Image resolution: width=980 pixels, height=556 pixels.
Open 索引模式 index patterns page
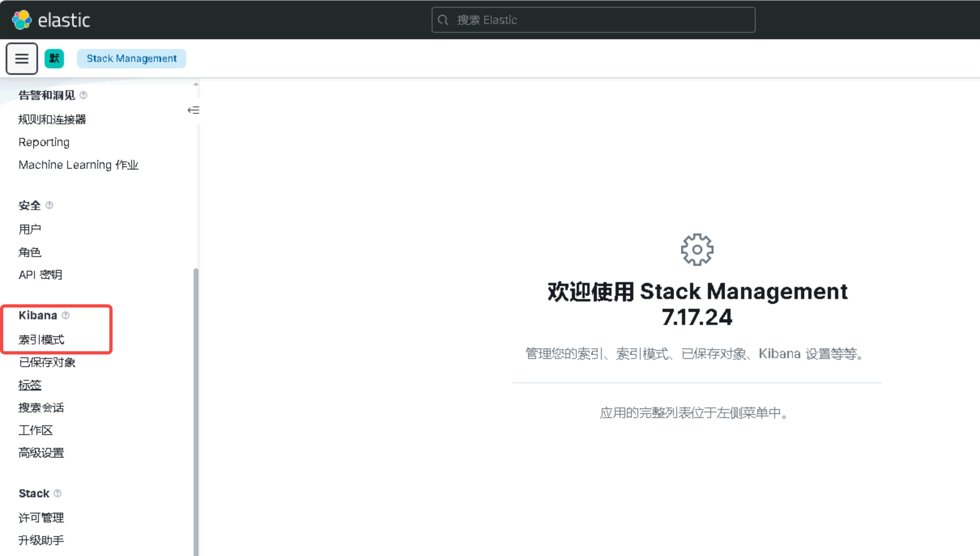tap(41, 340)
